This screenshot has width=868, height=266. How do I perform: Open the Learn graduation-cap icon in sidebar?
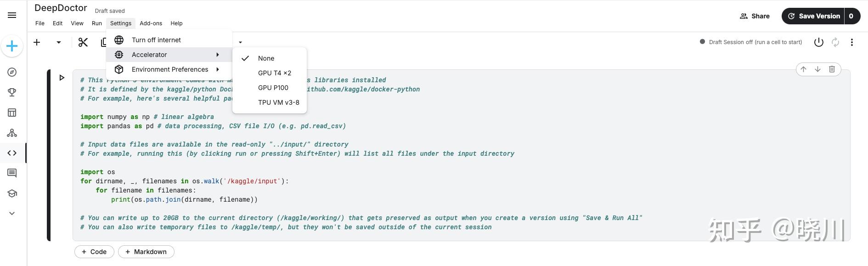pyautogui.click(x=12, y=193)
